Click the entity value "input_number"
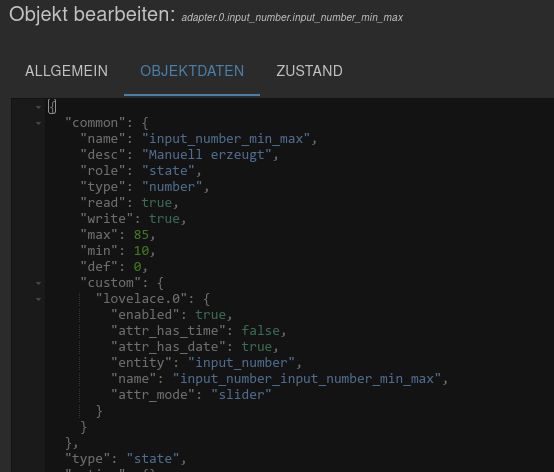The width and height of the screenshot is (554, 472). click(x=241, y=363)
